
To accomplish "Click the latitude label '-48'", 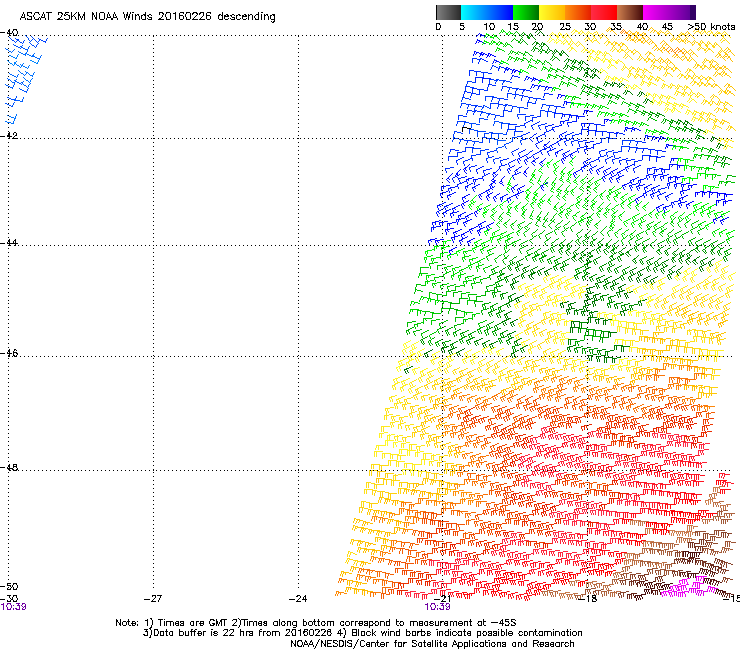I will 9,467.
